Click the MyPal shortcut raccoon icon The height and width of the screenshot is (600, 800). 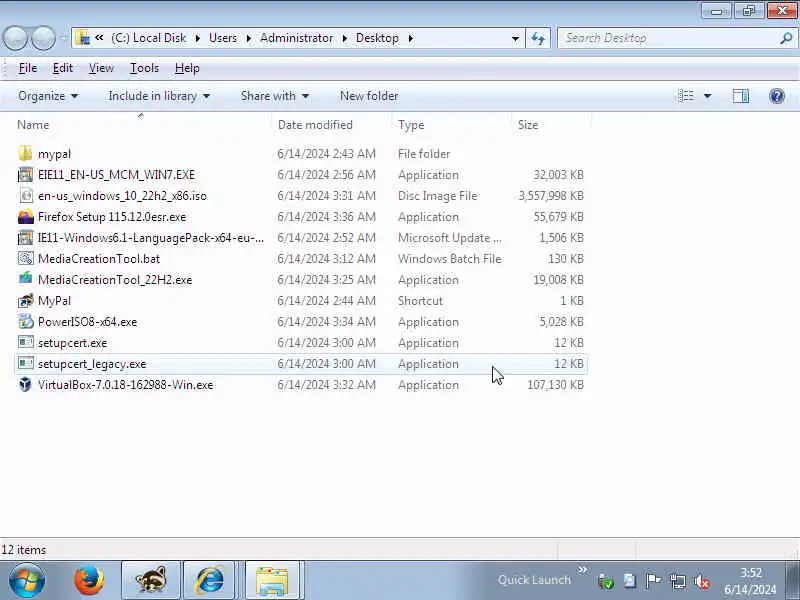click(25, 301)
